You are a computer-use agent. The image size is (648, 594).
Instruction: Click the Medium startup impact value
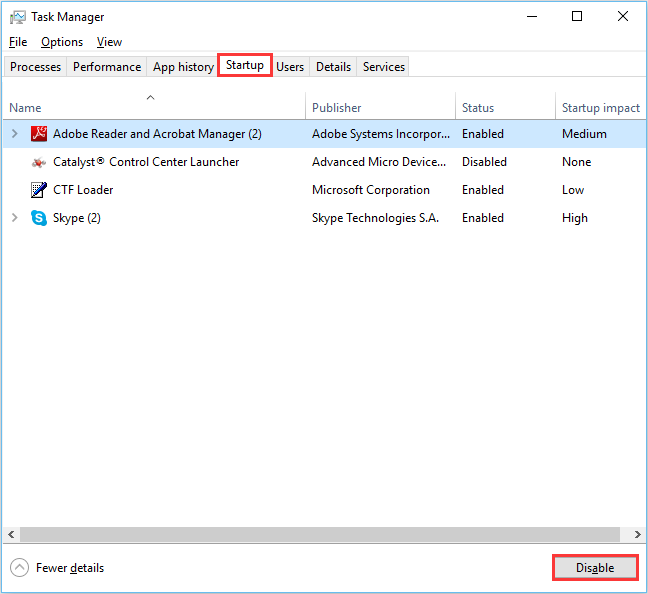(x=584, y=134)
